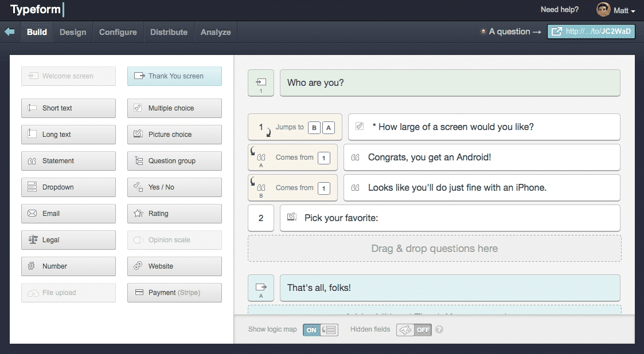Open the Configure tab
The width and height of the screenshot is (644, 354).
[x=118, y=32]
